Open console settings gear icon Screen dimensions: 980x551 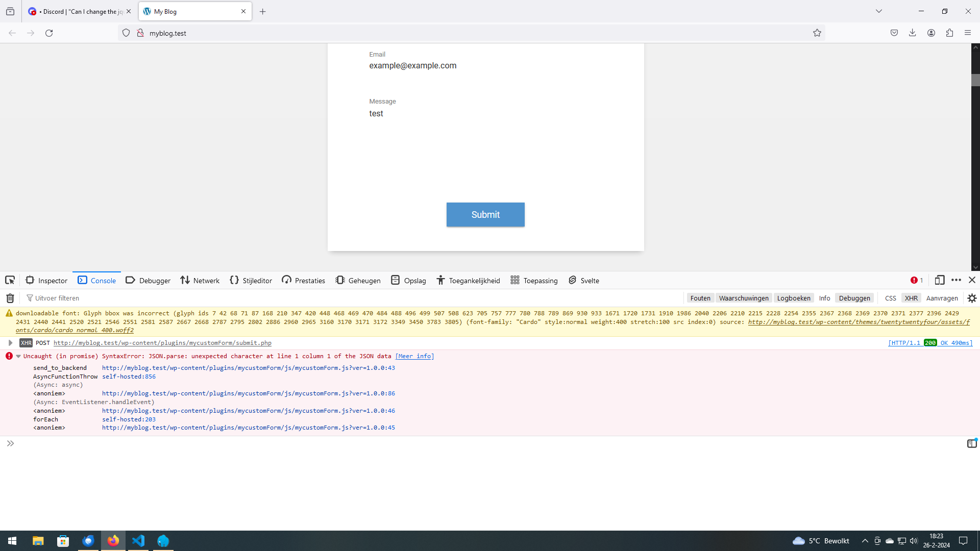(x=972, y=298)
